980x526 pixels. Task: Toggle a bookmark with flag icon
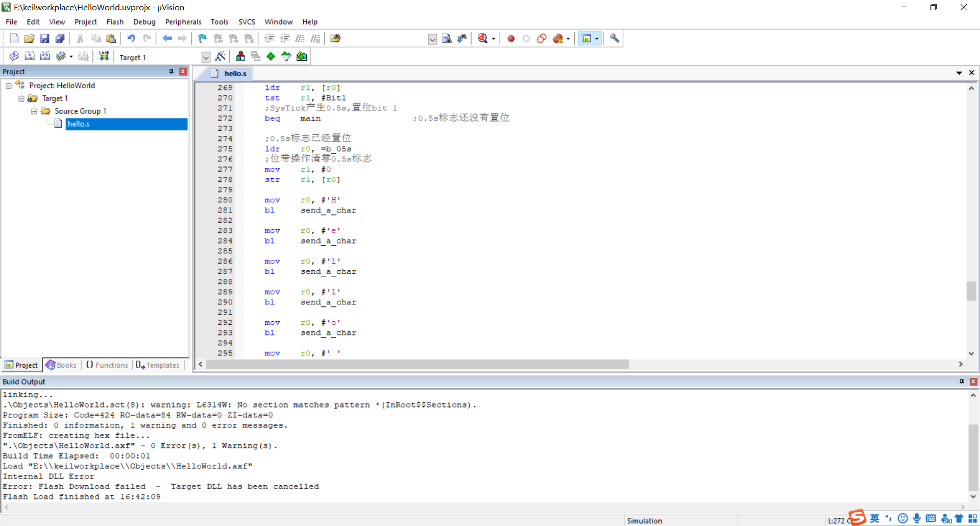[x=202, y=38]
